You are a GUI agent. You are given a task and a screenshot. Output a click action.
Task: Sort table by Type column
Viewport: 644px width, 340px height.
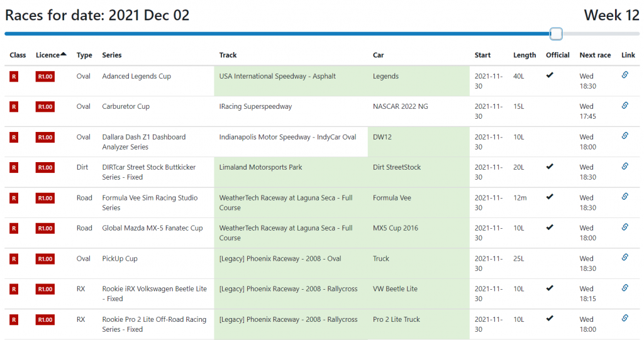(x=84, y=55)
